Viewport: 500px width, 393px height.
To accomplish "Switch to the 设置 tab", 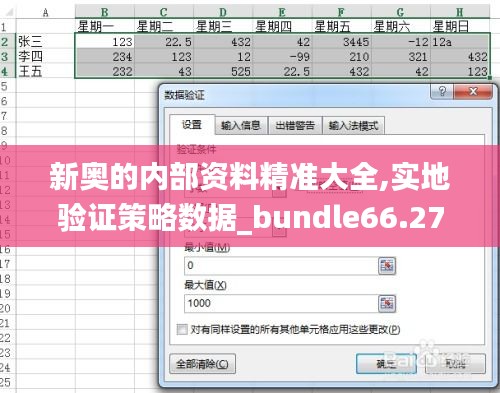I will click(192, 125).
